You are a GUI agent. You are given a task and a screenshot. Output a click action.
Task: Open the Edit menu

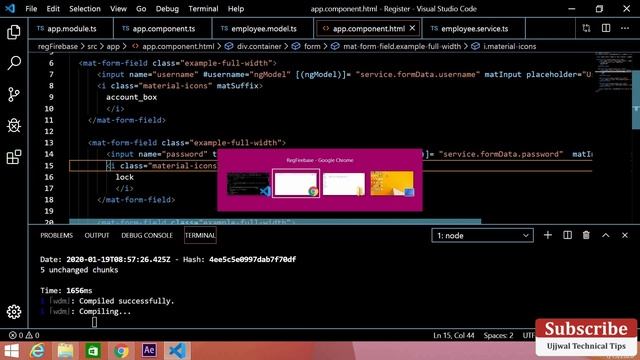point(53,9)
